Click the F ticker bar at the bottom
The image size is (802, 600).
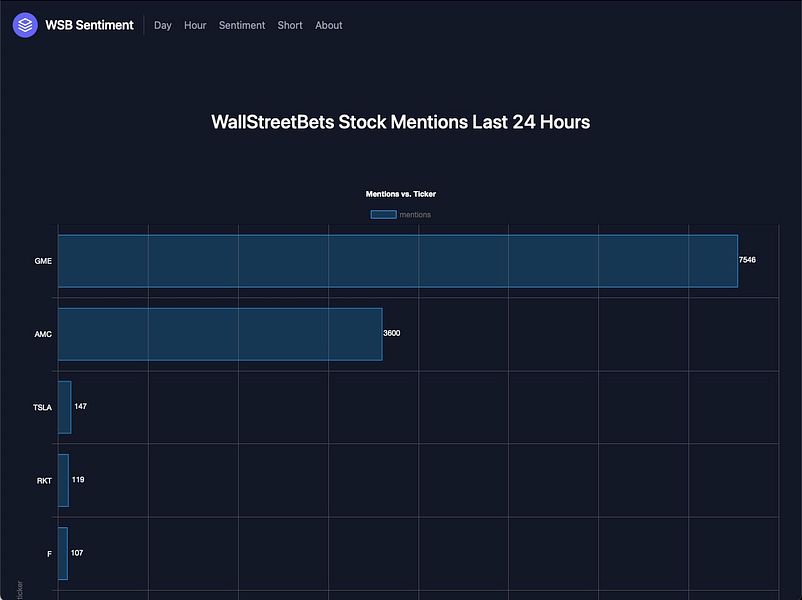(64, 553)
